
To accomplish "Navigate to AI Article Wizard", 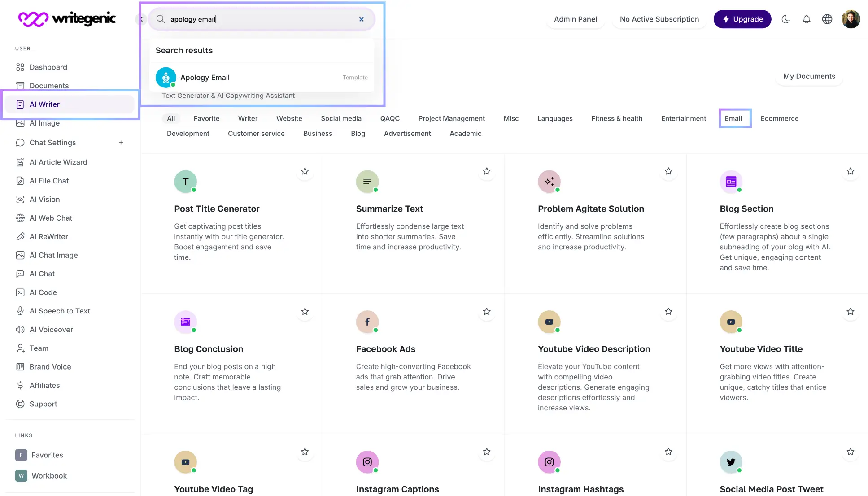I will click(x=58, y=161).
